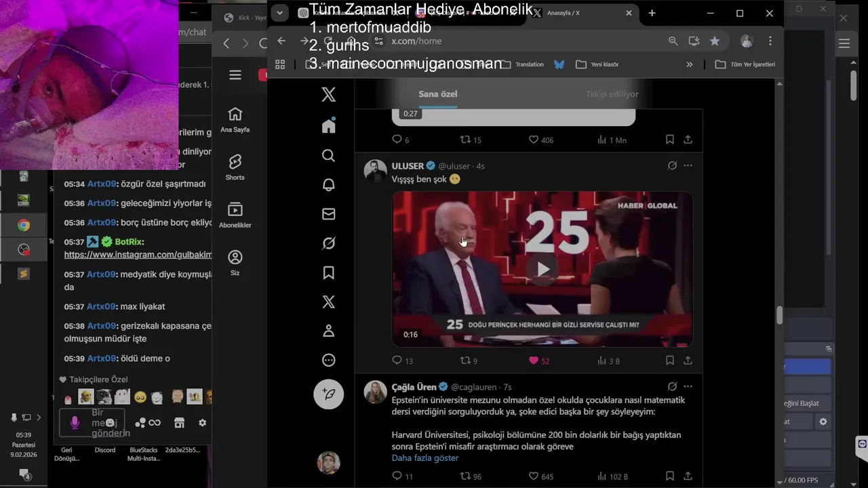Screen dimensions: 868x488
Task: View analytics of ULUSER post, 3 B
Action: [608, 361]
